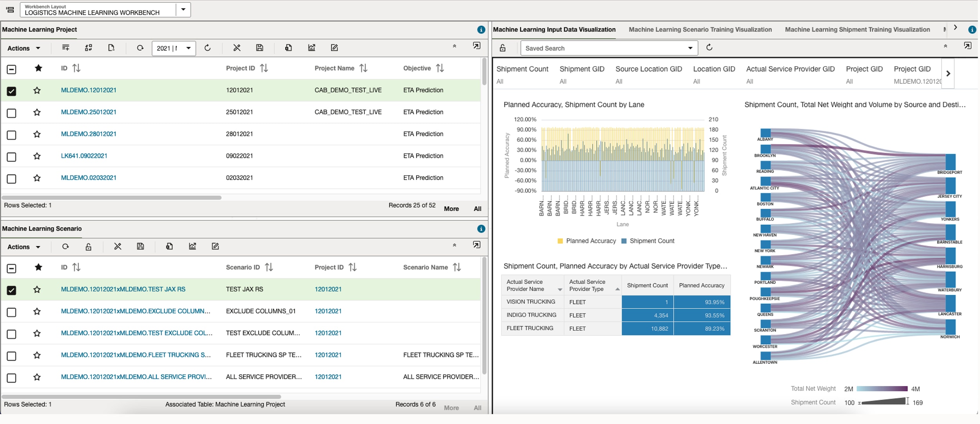Open the Workbench Layout dropdown
The height and width of the screenshot is (424, 980).
coord(183,9)
